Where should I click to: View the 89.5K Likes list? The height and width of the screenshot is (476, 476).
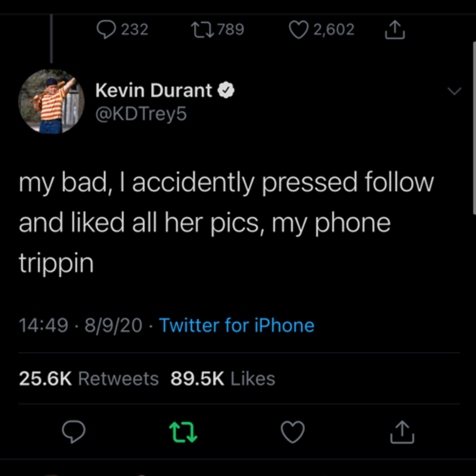[223, 379]
